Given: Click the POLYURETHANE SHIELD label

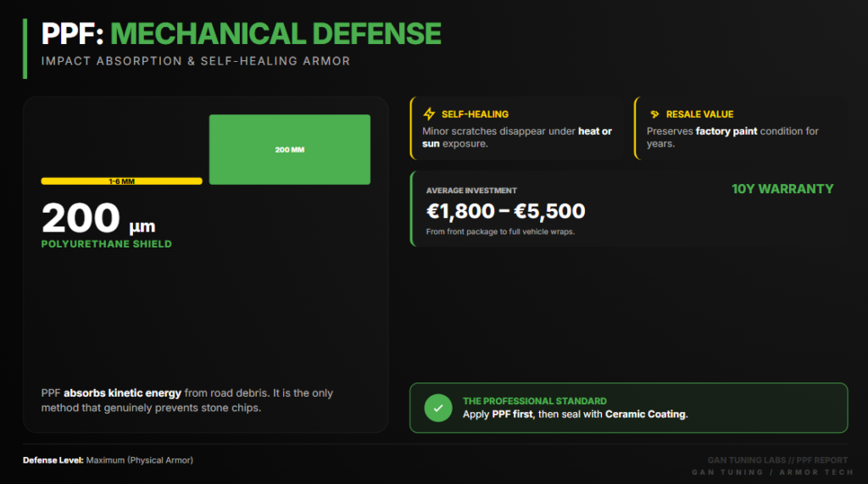Looking at the screenshot, I should 106,244.
